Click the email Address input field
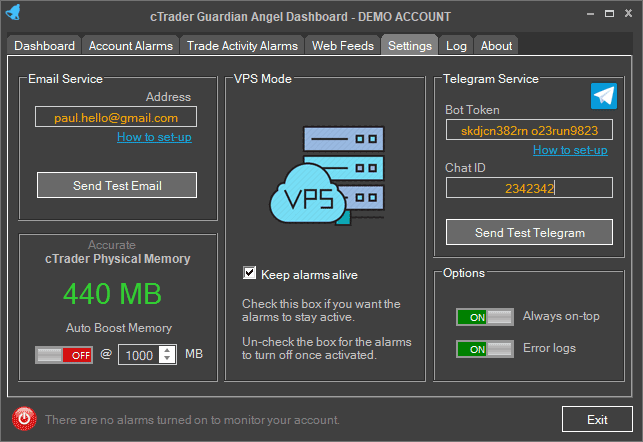Viewport: 643px width, 442px height. click(116, 117)
